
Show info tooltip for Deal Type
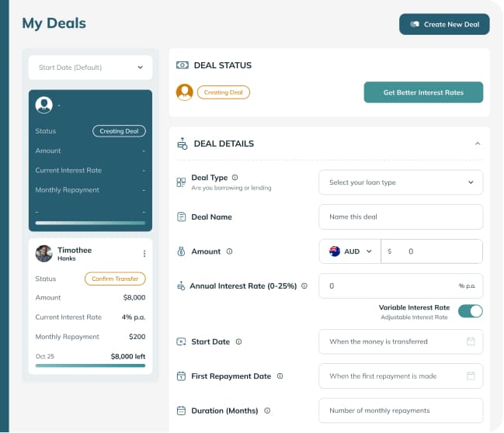235,177
